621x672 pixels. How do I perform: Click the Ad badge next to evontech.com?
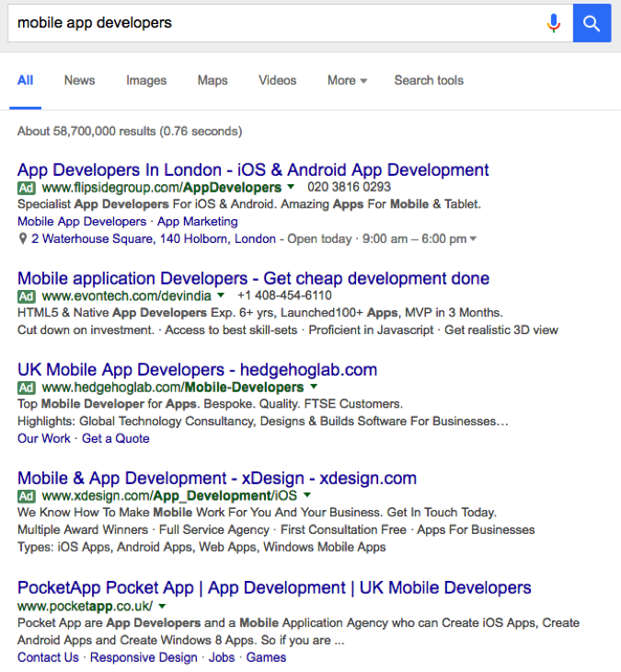click(27, 296)
